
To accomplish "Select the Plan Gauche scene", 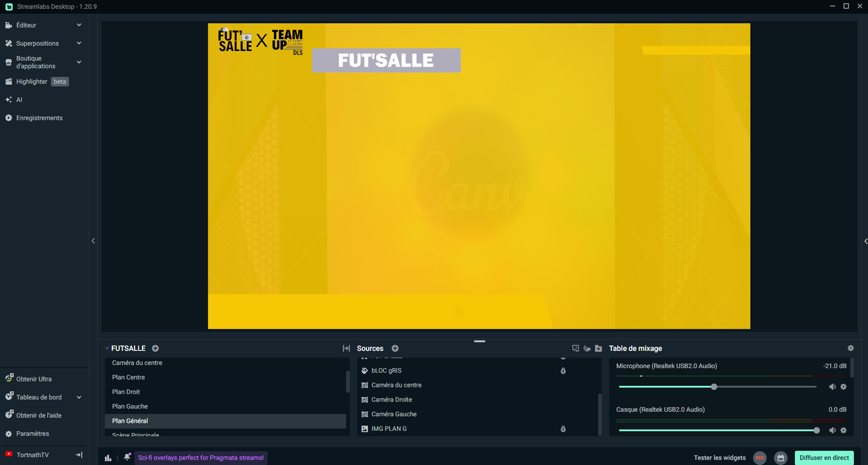I will click(225, 406).
